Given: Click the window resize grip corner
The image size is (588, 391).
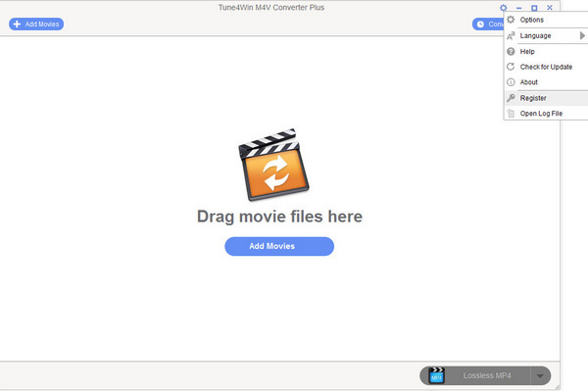Looking at the screenshot, I should tap(557, 386).
